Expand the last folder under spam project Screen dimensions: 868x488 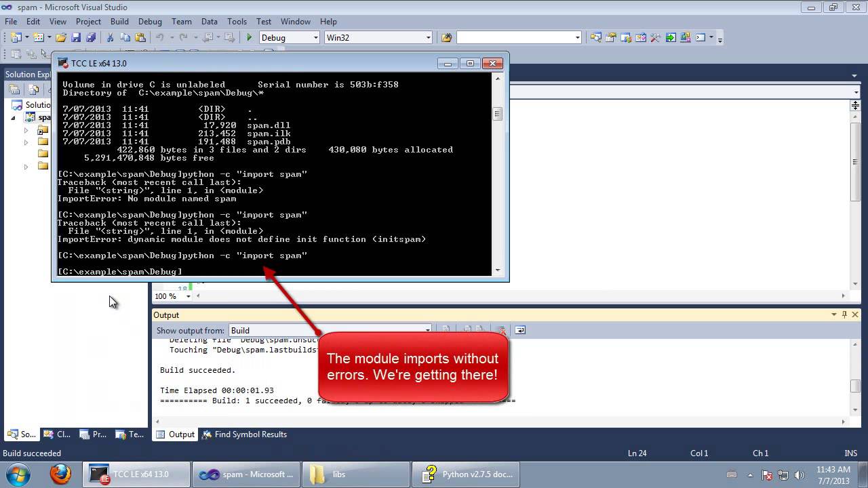coord(26,166)
